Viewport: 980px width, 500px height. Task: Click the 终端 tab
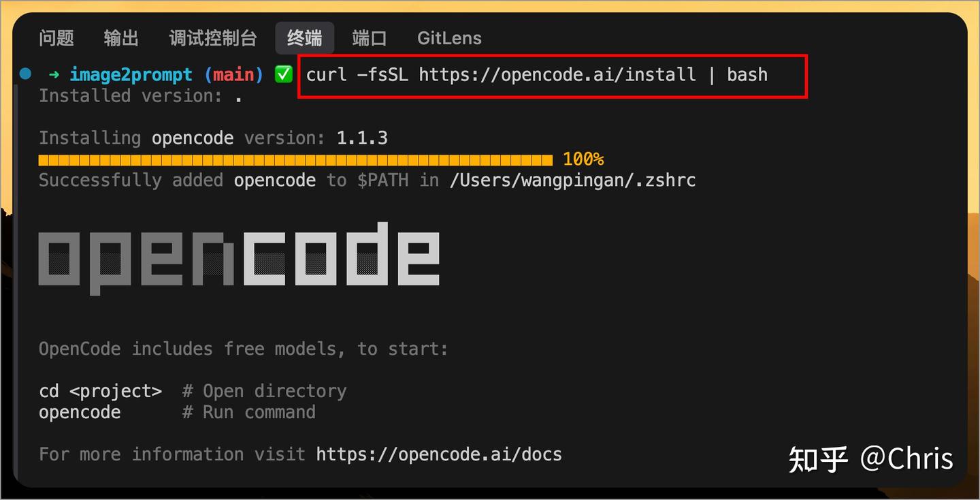tap(305, 38)
